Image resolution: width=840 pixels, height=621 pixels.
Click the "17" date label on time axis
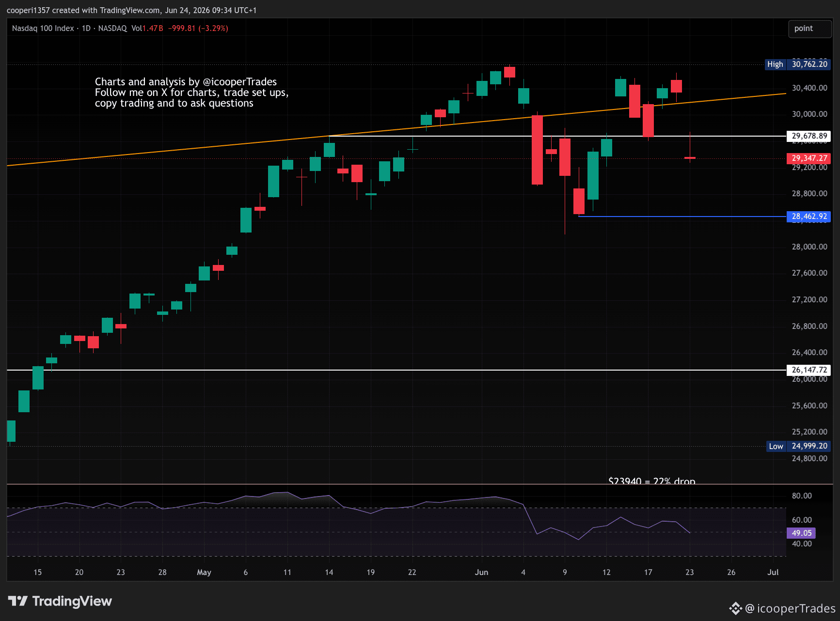pos(648,573)
